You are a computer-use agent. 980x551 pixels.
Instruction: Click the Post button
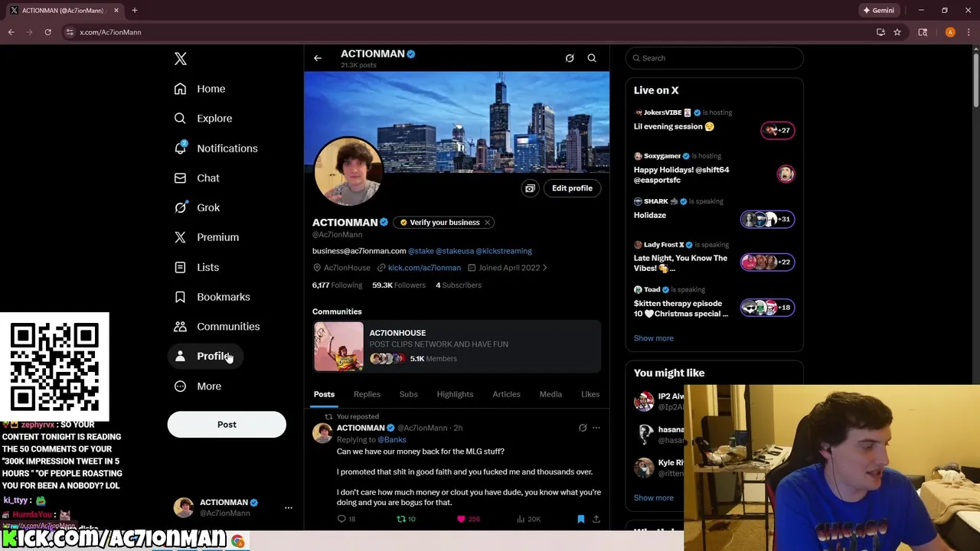click(x=227, y=425)
